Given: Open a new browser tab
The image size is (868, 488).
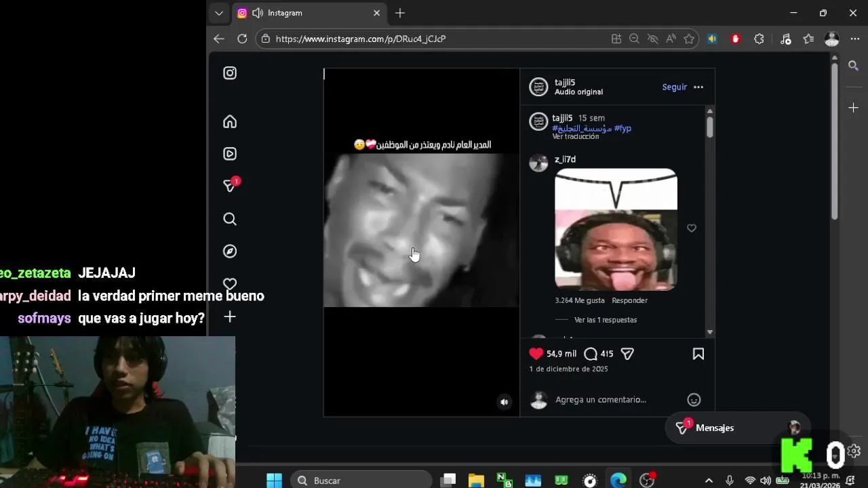Looking at the screenshot, I should 400,13.
